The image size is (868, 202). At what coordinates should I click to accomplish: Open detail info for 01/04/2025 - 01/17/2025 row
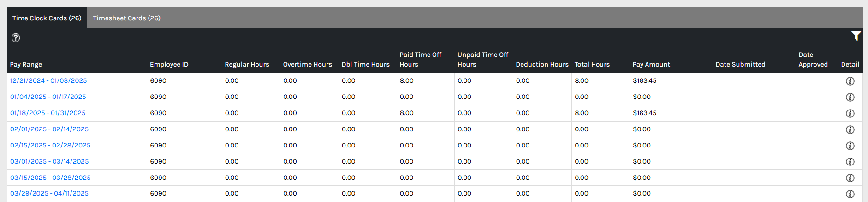850,97
